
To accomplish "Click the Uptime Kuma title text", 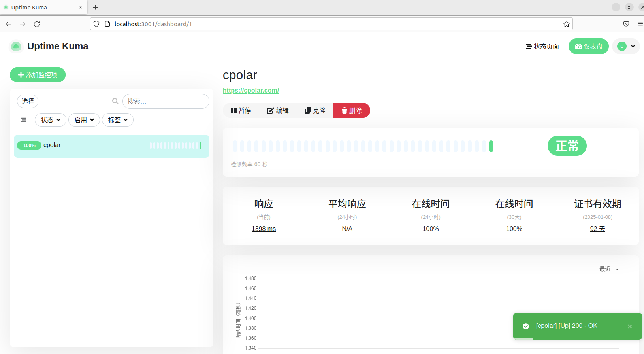I will [x=58, y=46].
